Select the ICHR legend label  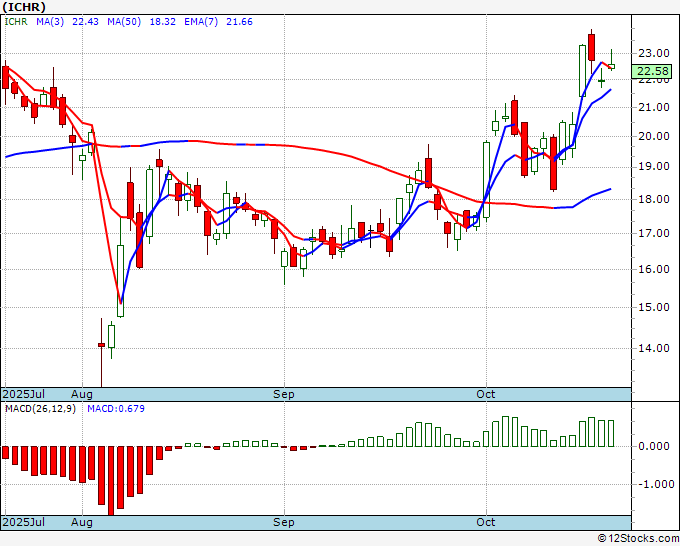[16, 22]
